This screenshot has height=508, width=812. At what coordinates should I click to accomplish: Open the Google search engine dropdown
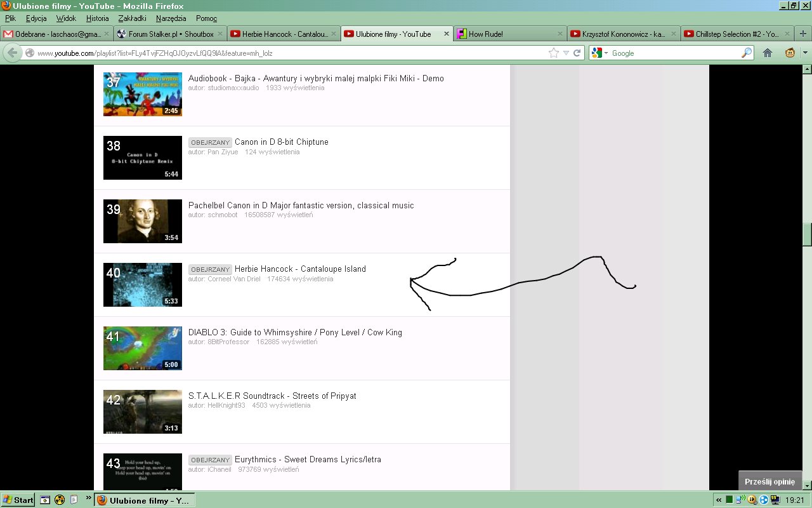(599, 53)
